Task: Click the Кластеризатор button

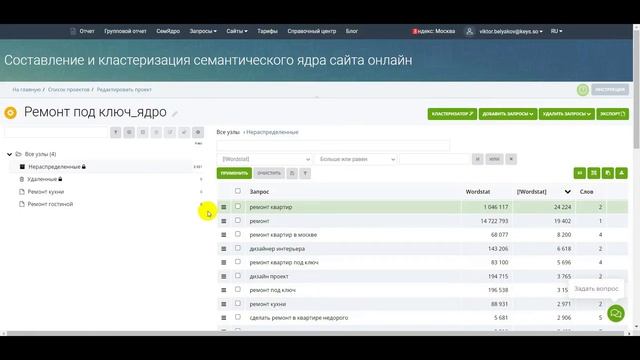Action: (452, 114)
